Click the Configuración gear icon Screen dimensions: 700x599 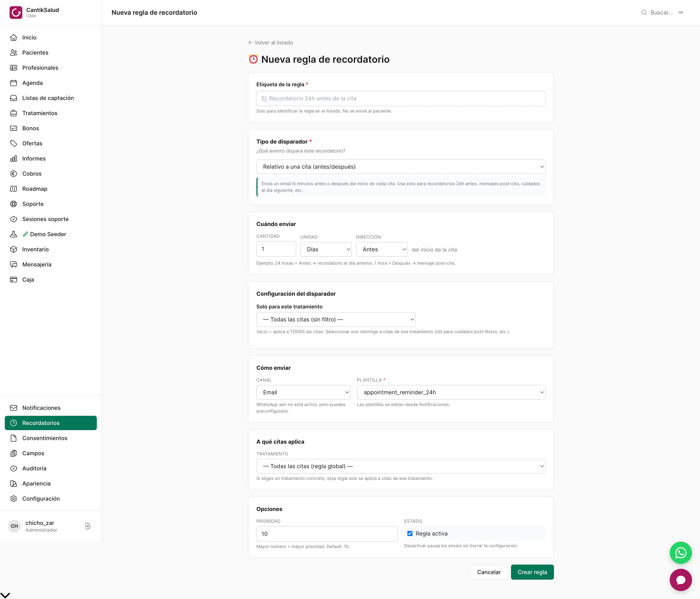[x=14, y=499]
